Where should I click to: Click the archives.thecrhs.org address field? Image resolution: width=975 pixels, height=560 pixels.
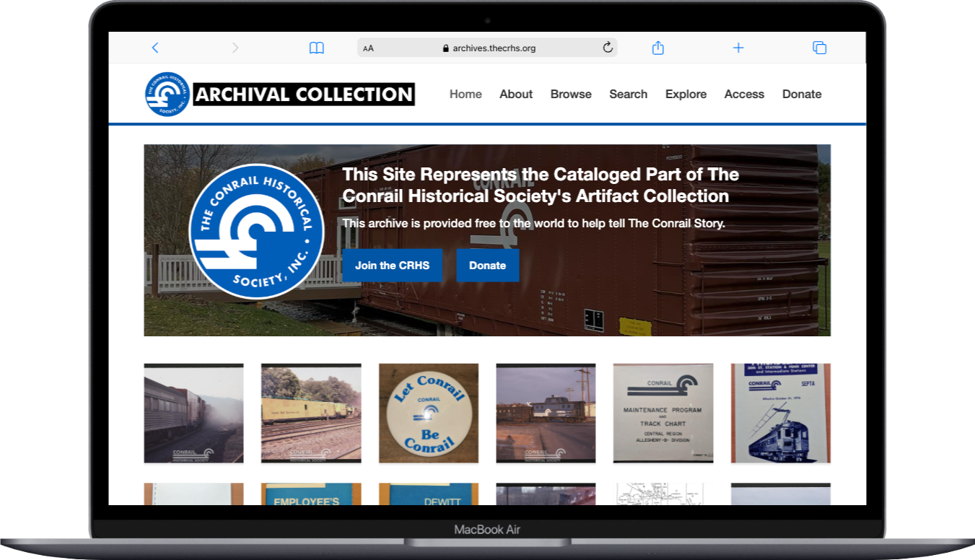[487, 48]
